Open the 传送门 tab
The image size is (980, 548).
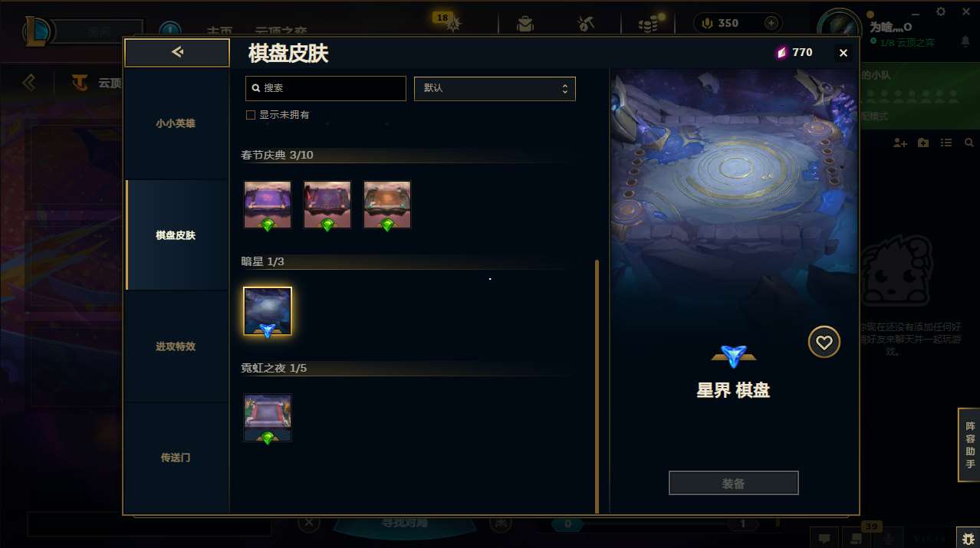[x=176, y=458]
